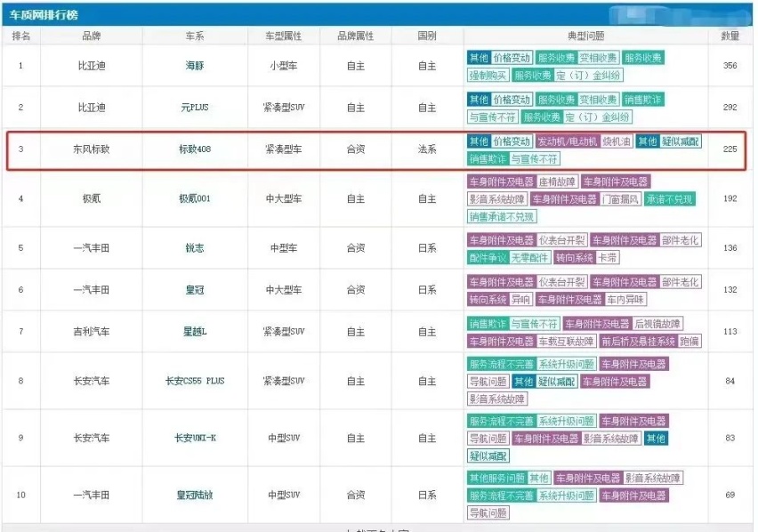Open the 长安CS55 PLUS series link
The height and width of the screenshot is (532, 758).
[195, 381]
